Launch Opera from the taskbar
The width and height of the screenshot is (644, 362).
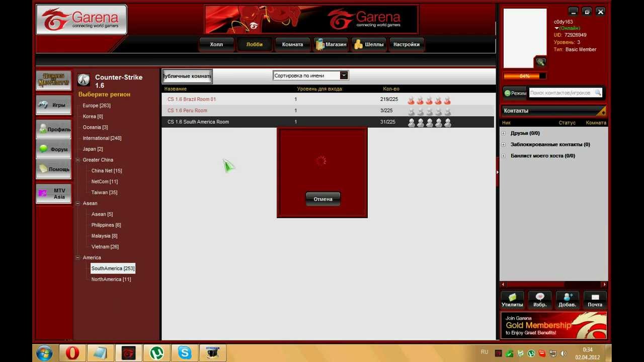72,353
